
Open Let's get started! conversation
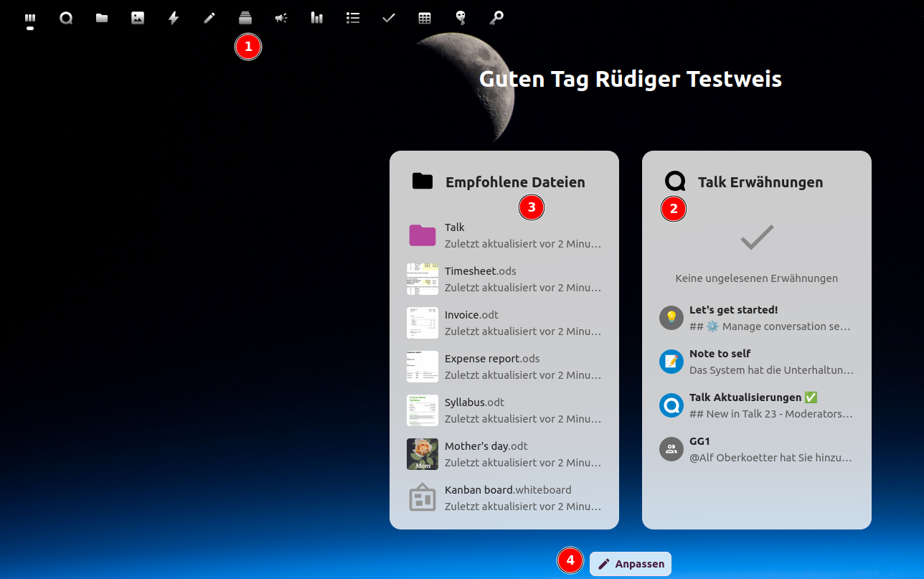click(757, 318)
